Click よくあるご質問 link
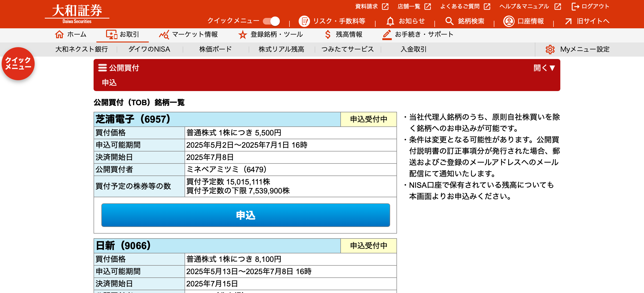 (460, 7)
